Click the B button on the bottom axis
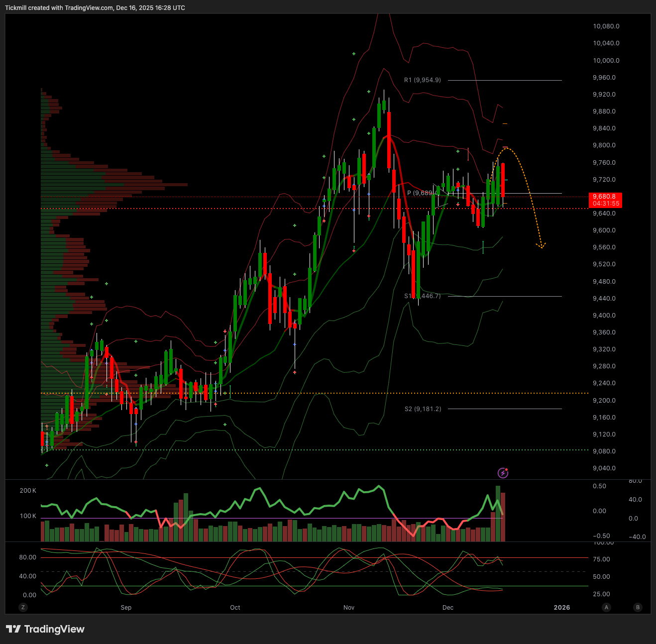Image resolution: width=656 pixels, height=644 pixels. click(x=638, y=607)
